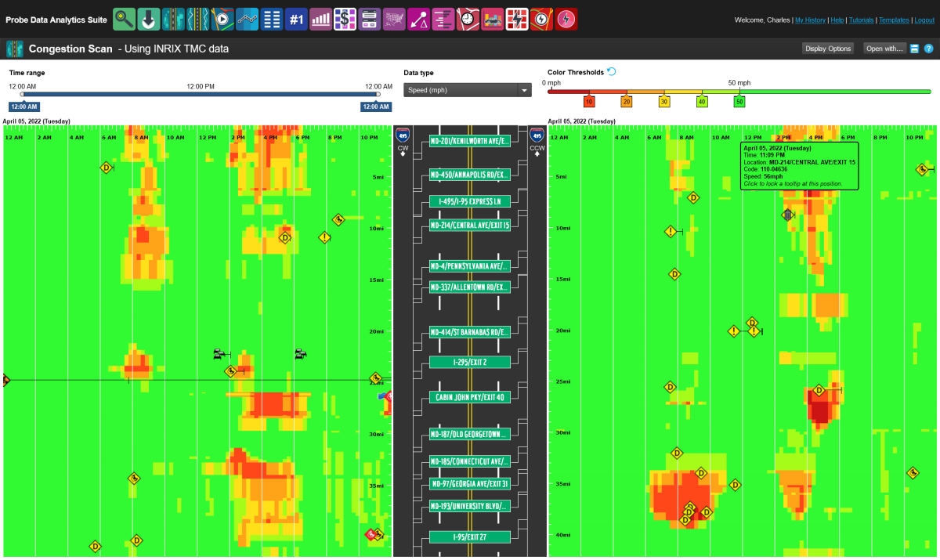Click the tooltip to lock it in place
This screenshot has width=940, height=560.
pyautogui.click(x=799, y=164)
